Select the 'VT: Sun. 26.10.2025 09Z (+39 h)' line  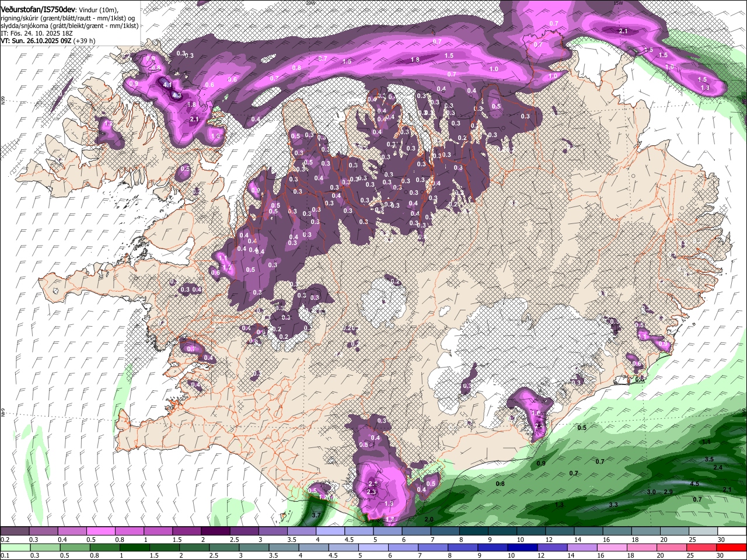click(48, 41)
